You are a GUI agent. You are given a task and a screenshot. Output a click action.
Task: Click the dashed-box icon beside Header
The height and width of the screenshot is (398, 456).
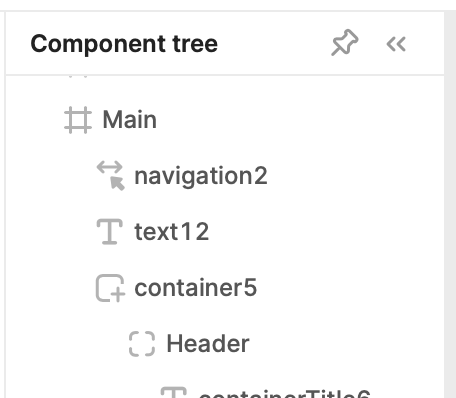pos(142,344)
